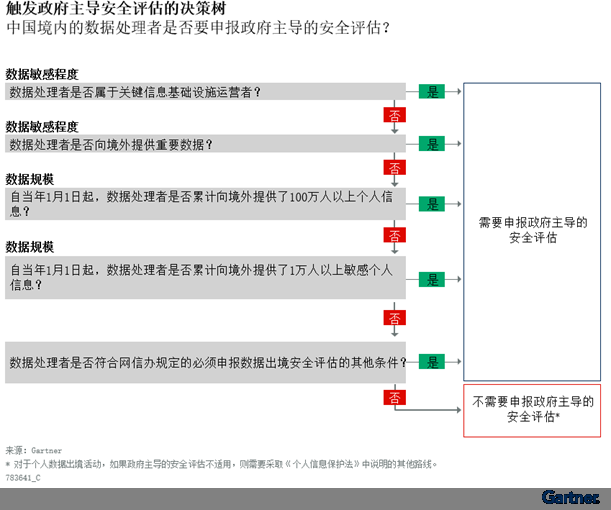Select 数据规模 heading above 100万人 question
This screenshot has width=611, height=510.
pos(30,179)
